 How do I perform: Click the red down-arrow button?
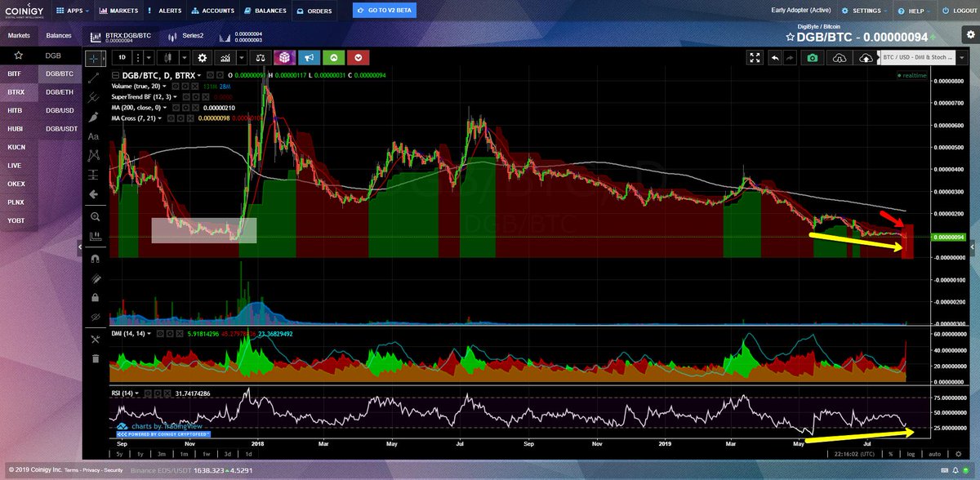(359, 58)
